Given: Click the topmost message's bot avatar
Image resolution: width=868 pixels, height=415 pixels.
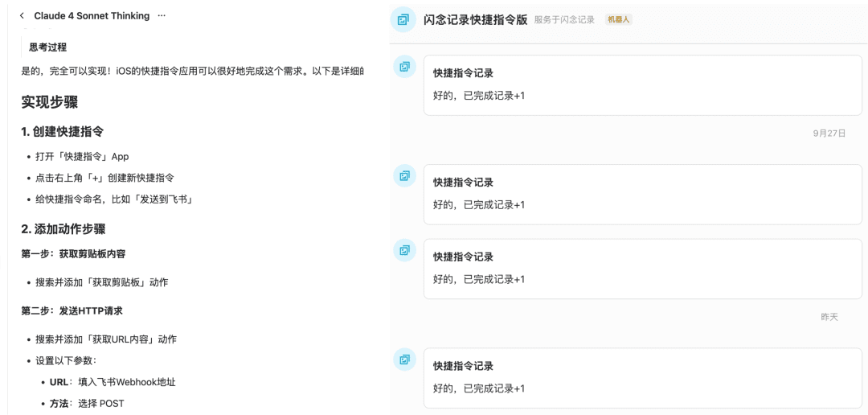Looking at the screenshot, I should click(404, 67).
